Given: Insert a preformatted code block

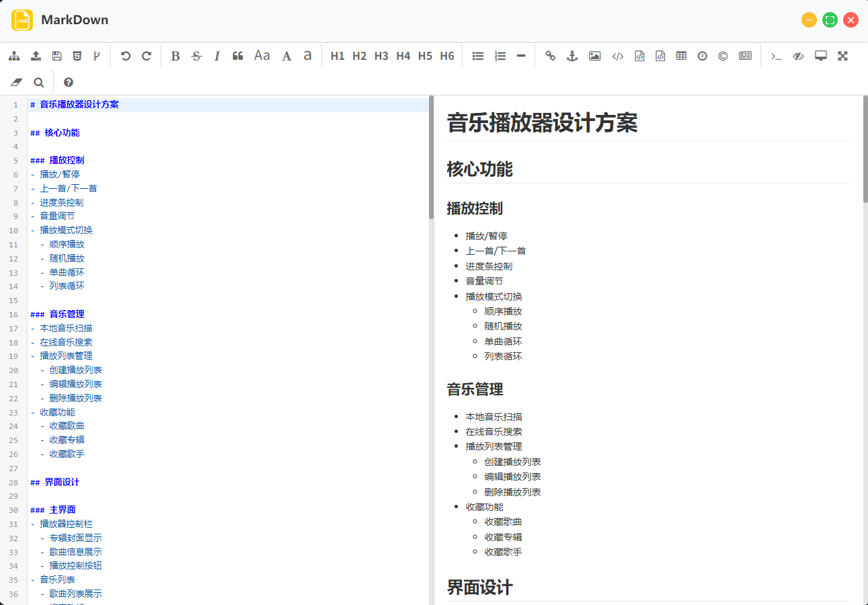Looking at the screenshot, I should pyautogui.click(x=639, y=56).
